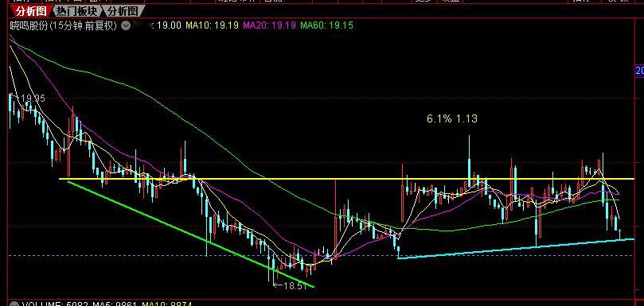
Task: Open the 分析图 tab right of 热门板块
Action: (123, 10)
